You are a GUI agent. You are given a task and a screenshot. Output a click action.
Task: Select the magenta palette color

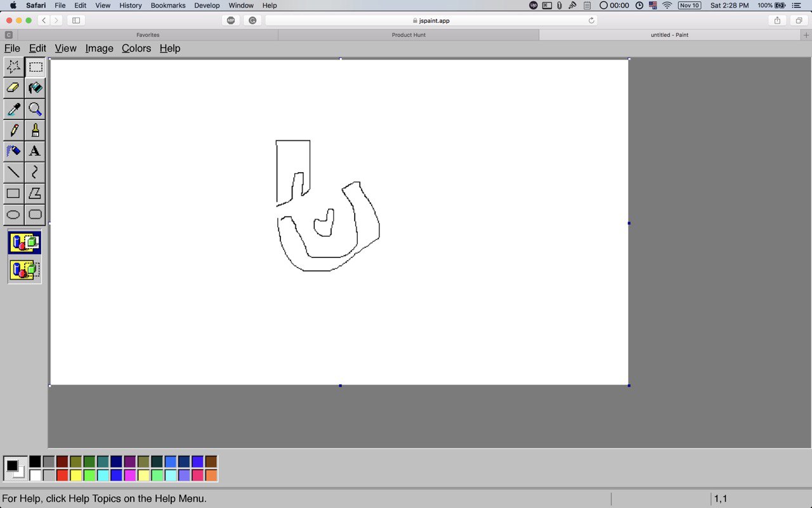130,475
